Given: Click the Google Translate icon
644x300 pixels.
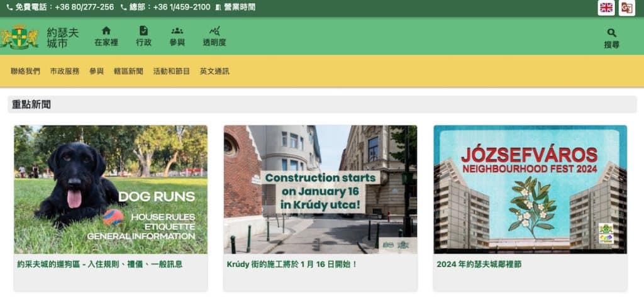Looking at the screenshot, I should tap(627, 8).
